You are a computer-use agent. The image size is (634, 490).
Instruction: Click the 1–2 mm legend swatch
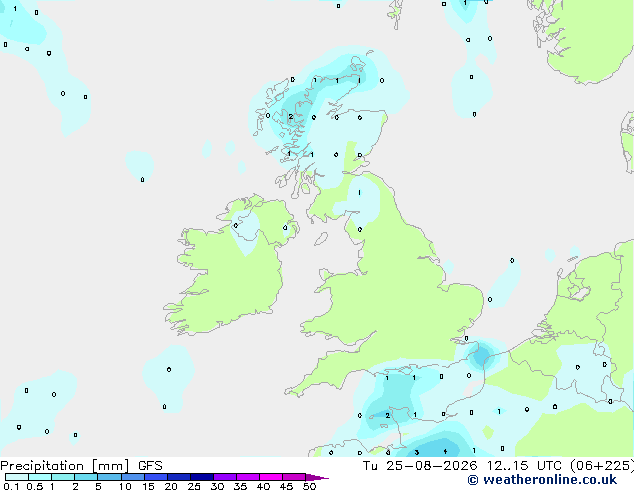63,477
